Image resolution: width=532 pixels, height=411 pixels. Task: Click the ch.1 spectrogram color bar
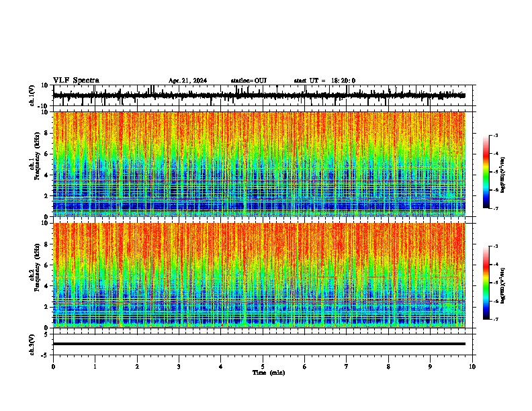tap(486, 172)
